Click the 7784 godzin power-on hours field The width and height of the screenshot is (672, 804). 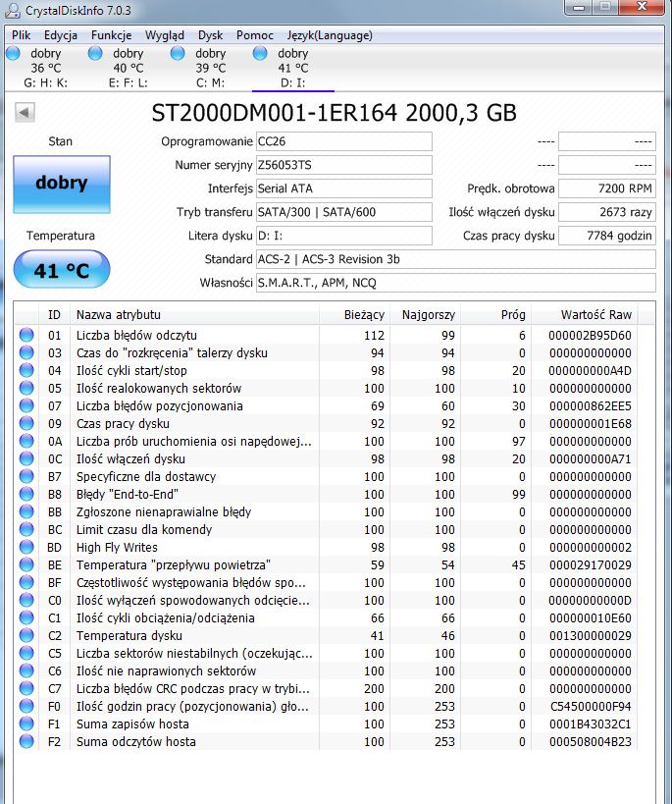click(607, 236)
